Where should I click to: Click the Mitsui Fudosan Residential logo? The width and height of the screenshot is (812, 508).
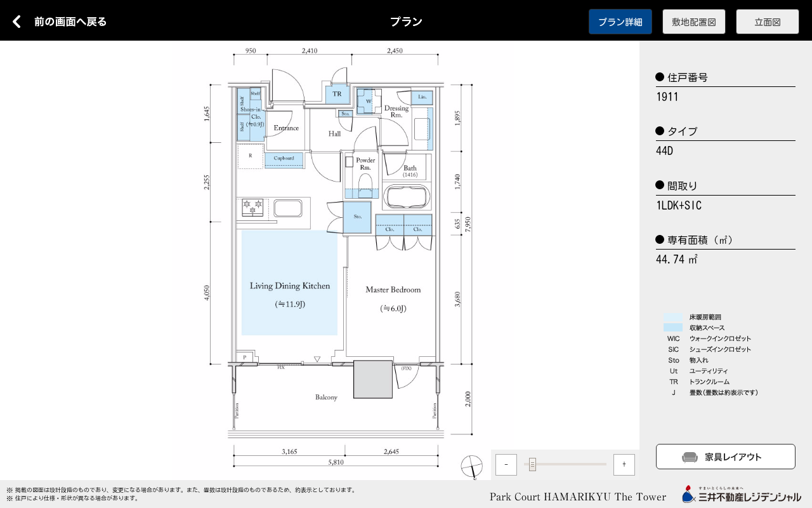741,495
